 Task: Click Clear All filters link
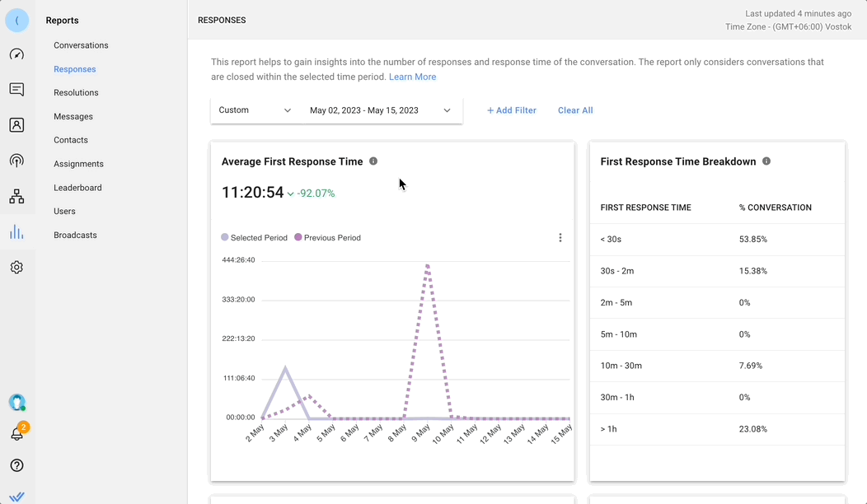[x=575, y=110]
